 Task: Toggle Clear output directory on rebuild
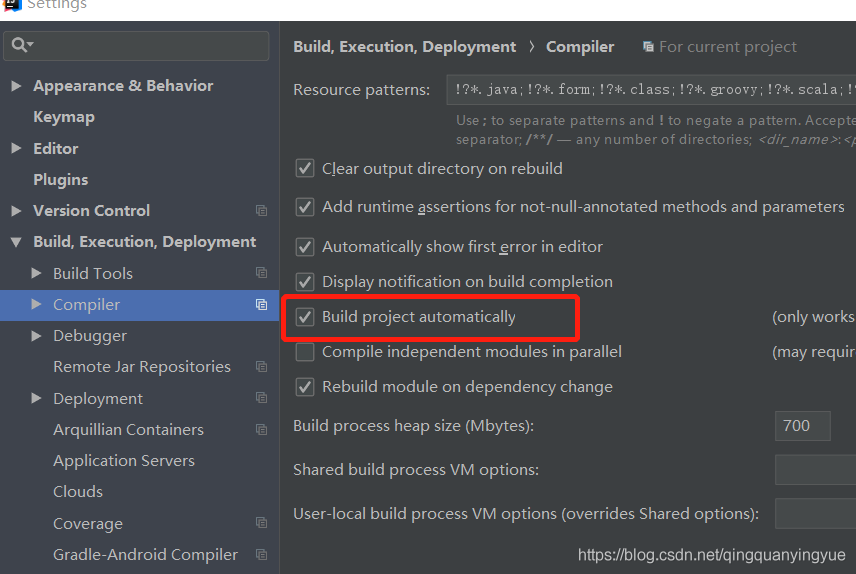pyautogui.click(x=305, y=168)
